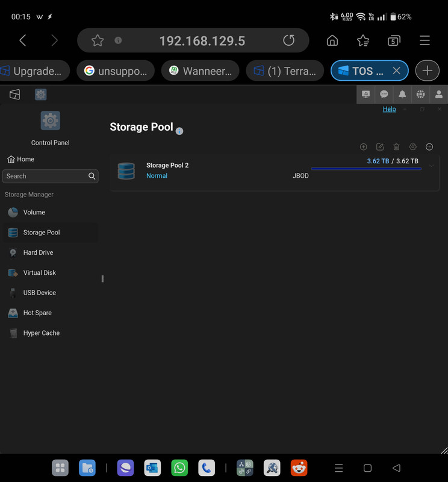The height and width of the screenshot is (482, 448).
Task: Click the large Control Panel icon
Action: [x=51, y=120]
